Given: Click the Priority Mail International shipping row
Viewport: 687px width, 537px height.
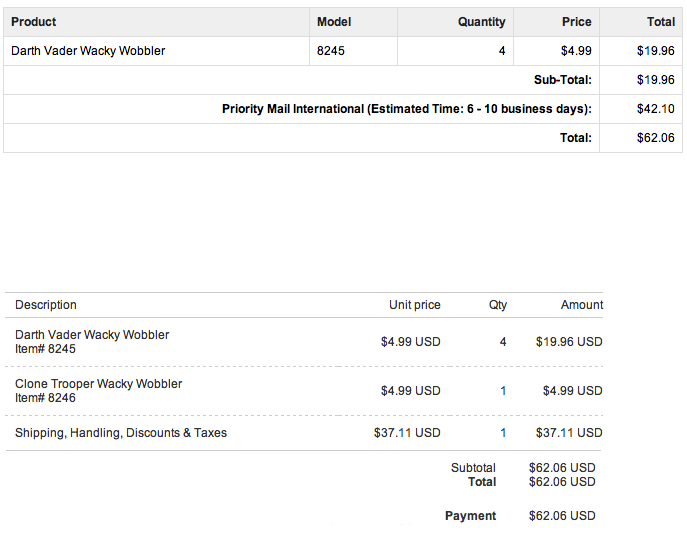Looking at the screenshot, I should (406, 109).
